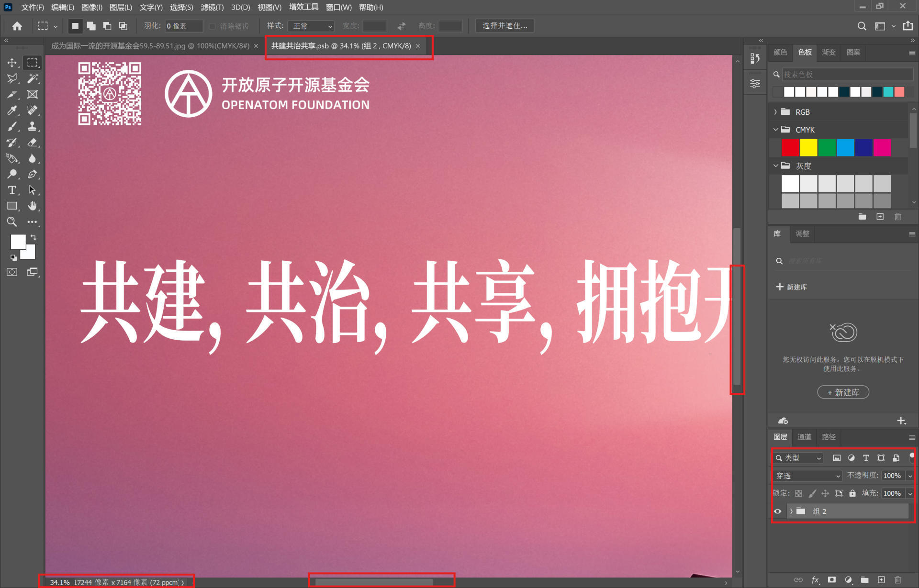The height and width of the screenshot is (588, 919).
Task: Click the Clone Stamp tool
Action: tap(32, 126)
